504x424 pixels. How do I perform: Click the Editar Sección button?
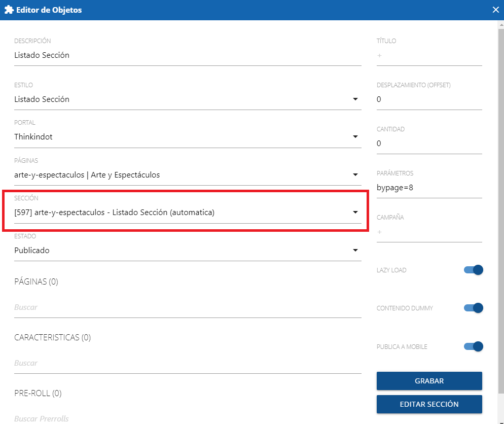(429, 404)
